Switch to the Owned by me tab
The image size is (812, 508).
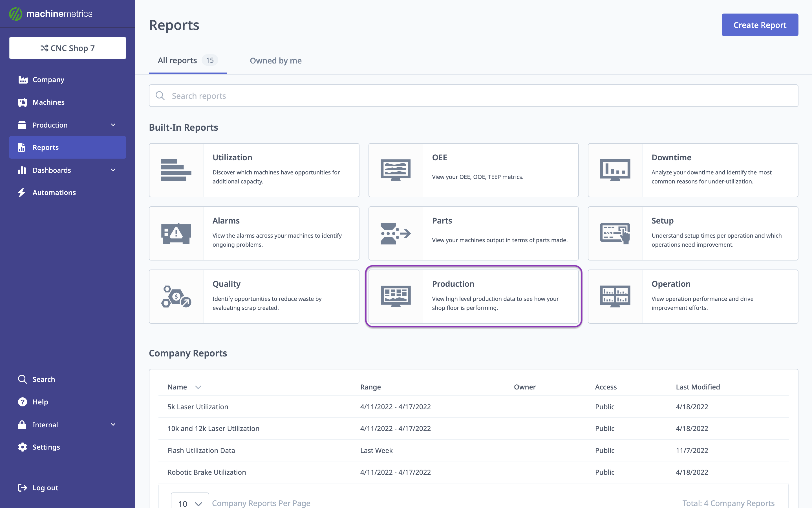click(276, 60)
